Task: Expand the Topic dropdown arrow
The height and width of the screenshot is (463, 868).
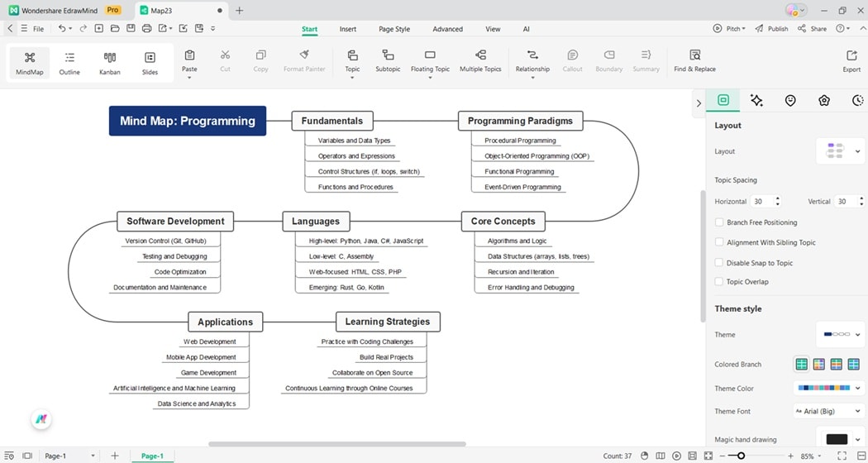Action: (x=352, y=78)
